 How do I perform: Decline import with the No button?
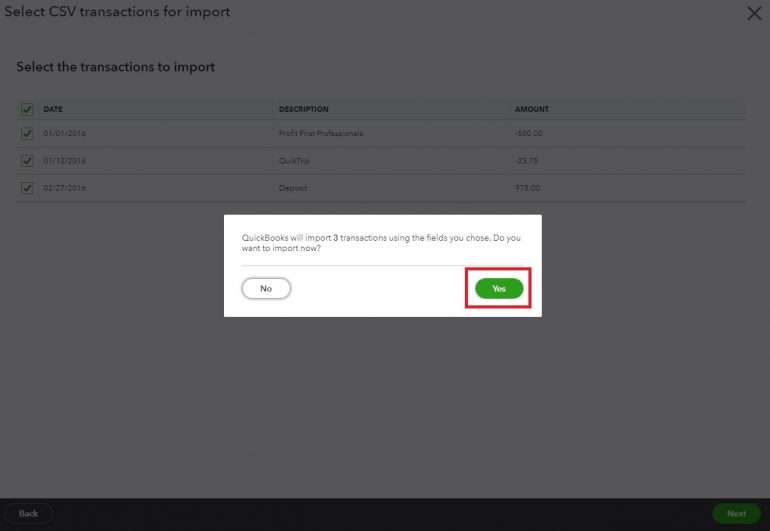point(266,288)
